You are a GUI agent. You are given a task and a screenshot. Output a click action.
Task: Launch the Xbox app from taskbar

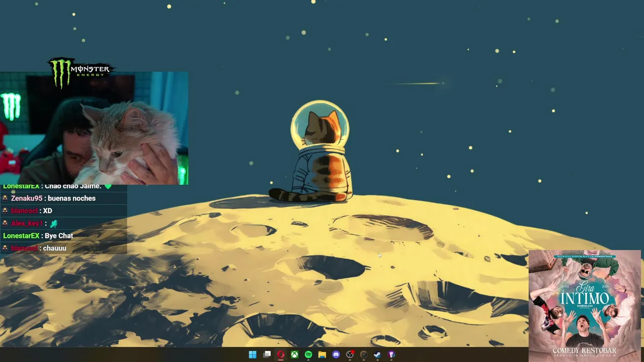click(294, 354)
